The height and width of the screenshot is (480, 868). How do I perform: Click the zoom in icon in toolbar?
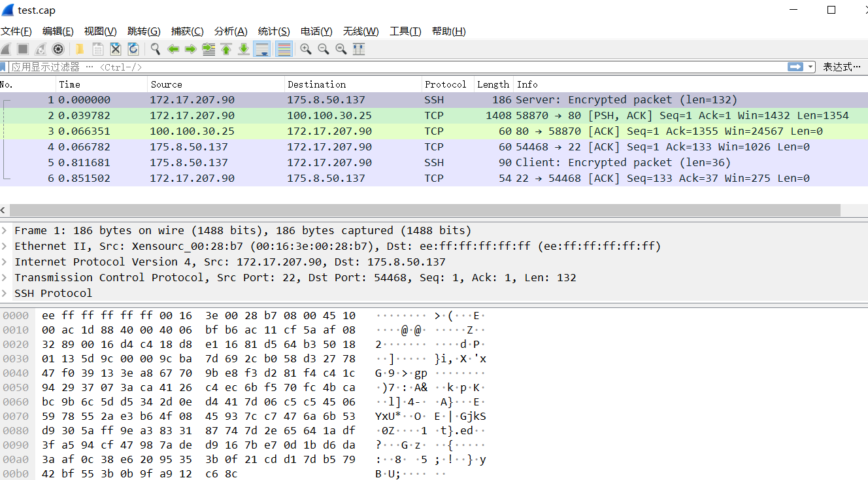click(x=305, y=49)
